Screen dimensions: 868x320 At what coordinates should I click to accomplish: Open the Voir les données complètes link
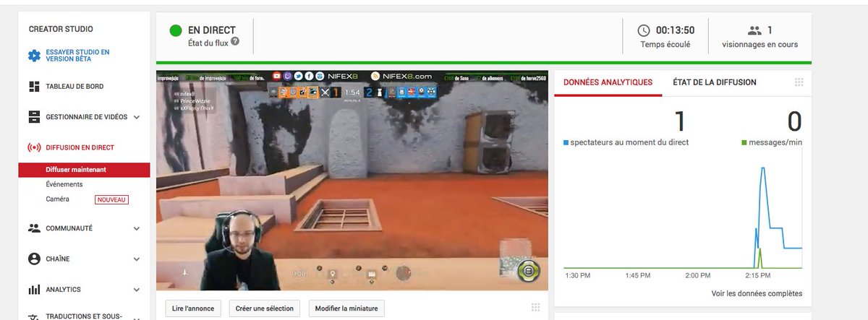click(757, 293)
